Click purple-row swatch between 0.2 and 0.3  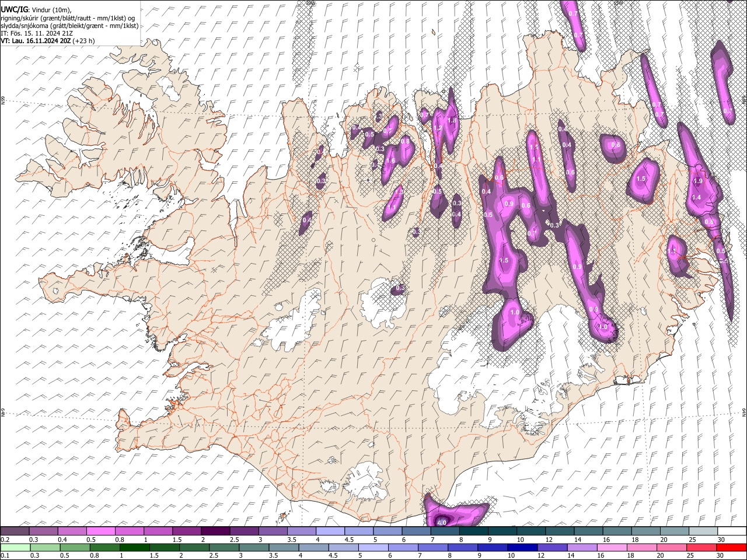click(x=15, y=531)
